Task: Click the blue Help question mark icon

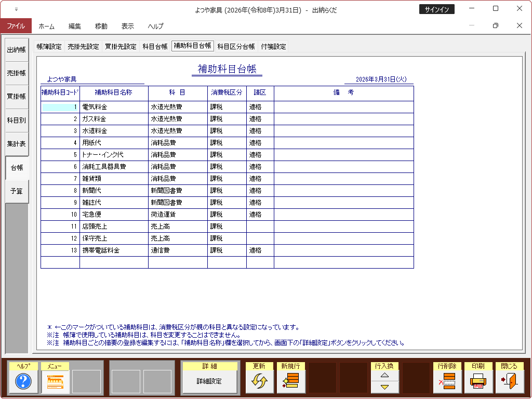Action: click(x=23, y=382)
